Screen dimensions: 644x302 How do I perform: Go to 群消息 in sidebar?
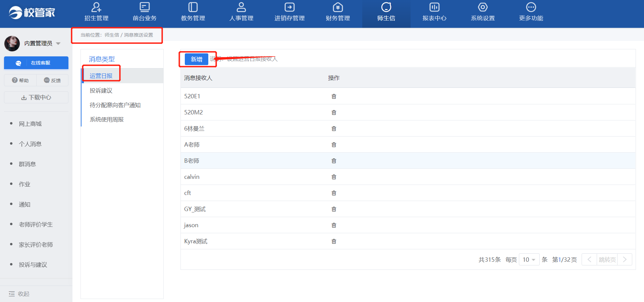27,164
